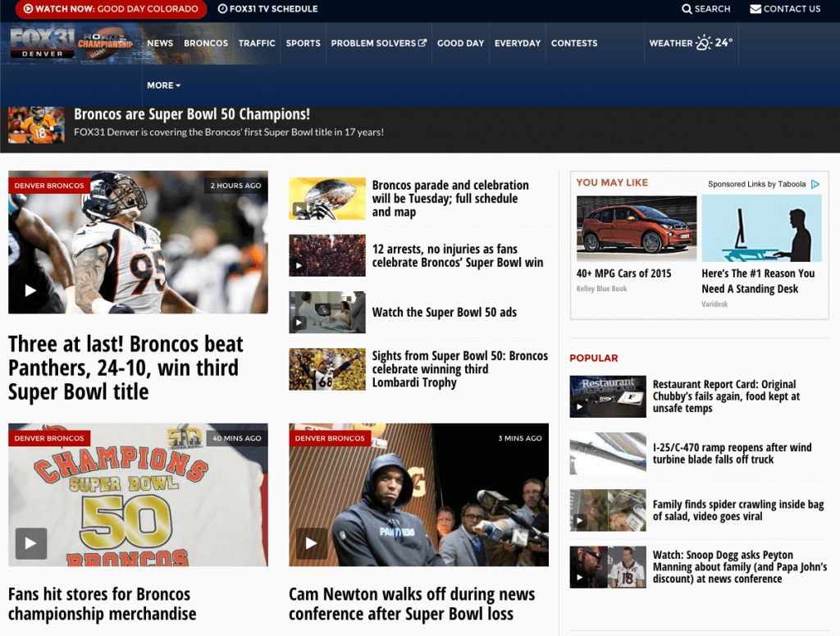Click the Taboola ad choices icon
The image size is (840, 636).
pos(815,184)
